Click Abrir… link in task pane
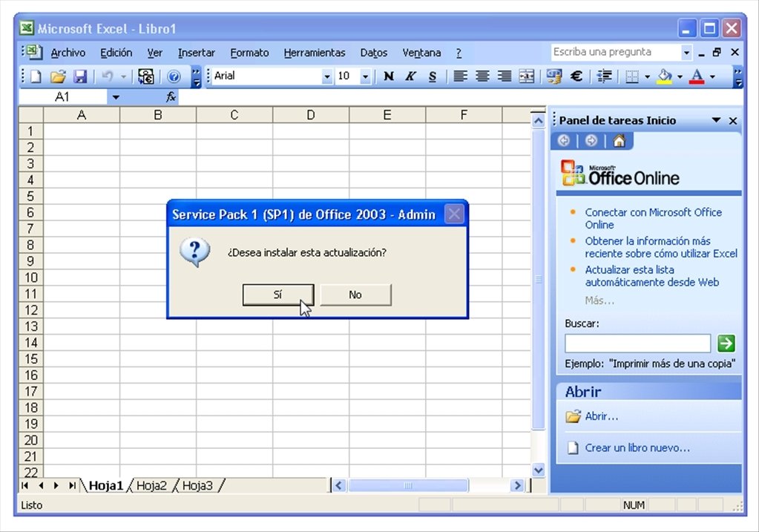This screenshot has height=532, width=759. coord(602,416)
